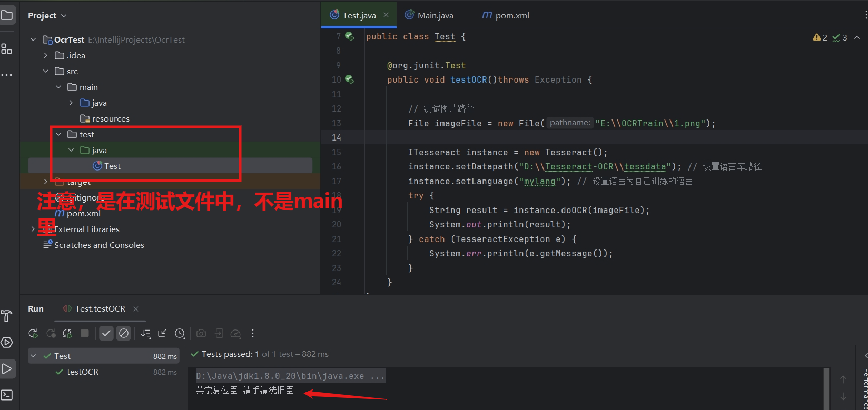Click the Run tool window play icon
Screen dimensions: 868x410
point(7,368)
